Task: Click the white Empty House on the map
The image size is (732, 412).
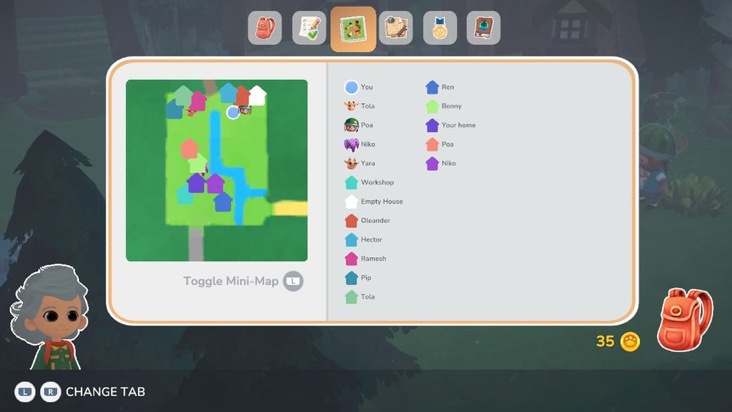Action: (x=257, y=95)
